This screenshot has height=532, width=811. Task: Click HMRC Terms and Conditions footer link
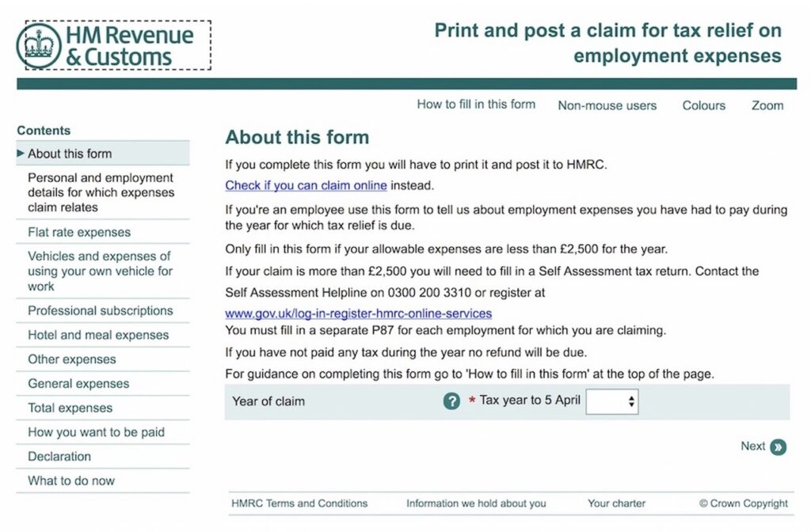[x=299, y=503]
